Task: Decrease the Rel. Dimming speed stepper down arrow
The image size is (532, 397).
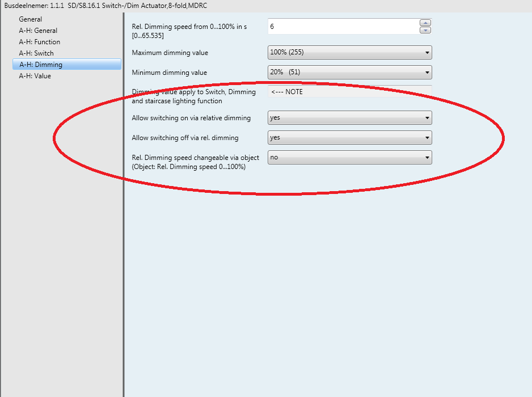Action: click(x=425, y=30)
